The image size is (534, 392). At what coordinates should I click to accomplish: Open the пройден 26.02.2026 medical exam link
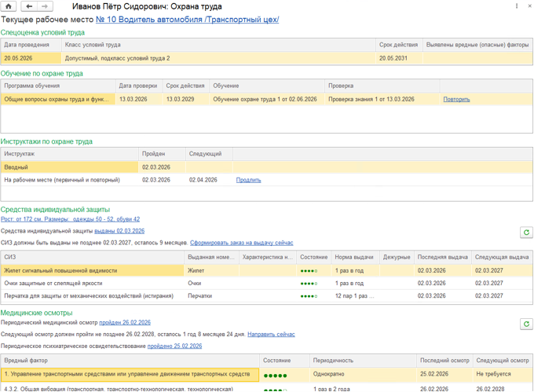click(x=125, y=323)
